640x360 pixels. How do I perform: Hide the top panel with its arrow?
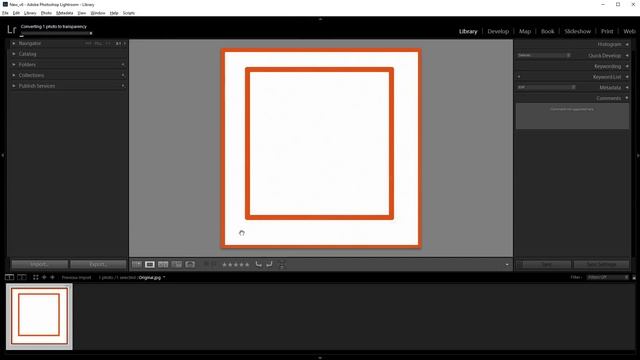[320, 19]
